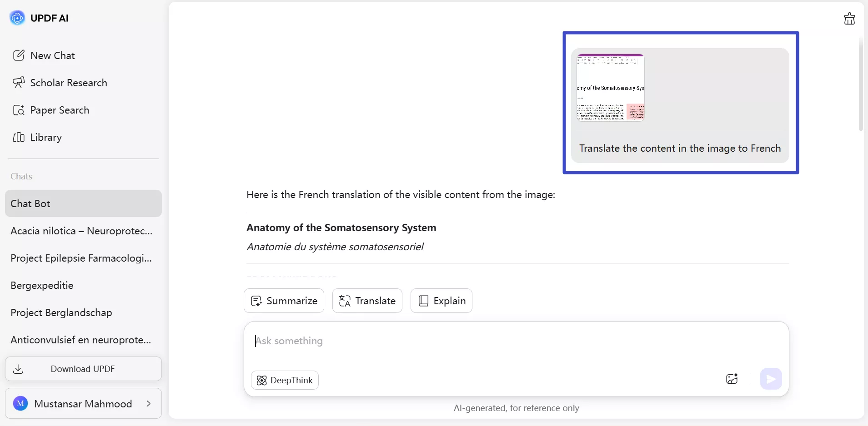Switch to the Project Epilepsie Farmacologi chat

81,258
